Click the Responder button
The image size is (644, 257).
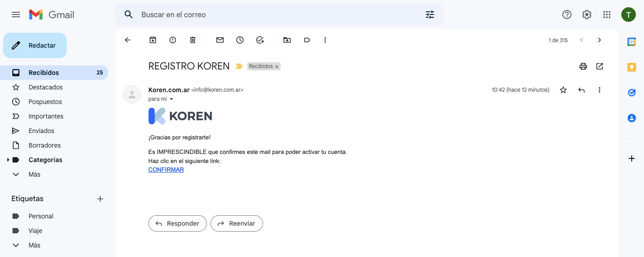coord(177,223)
